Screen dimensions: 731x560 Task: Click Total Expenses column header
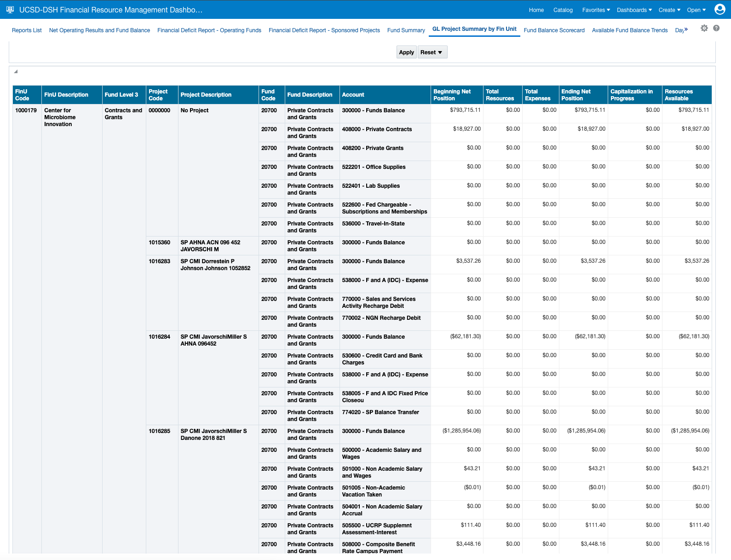pyautogui.click(x=541, y=95)
